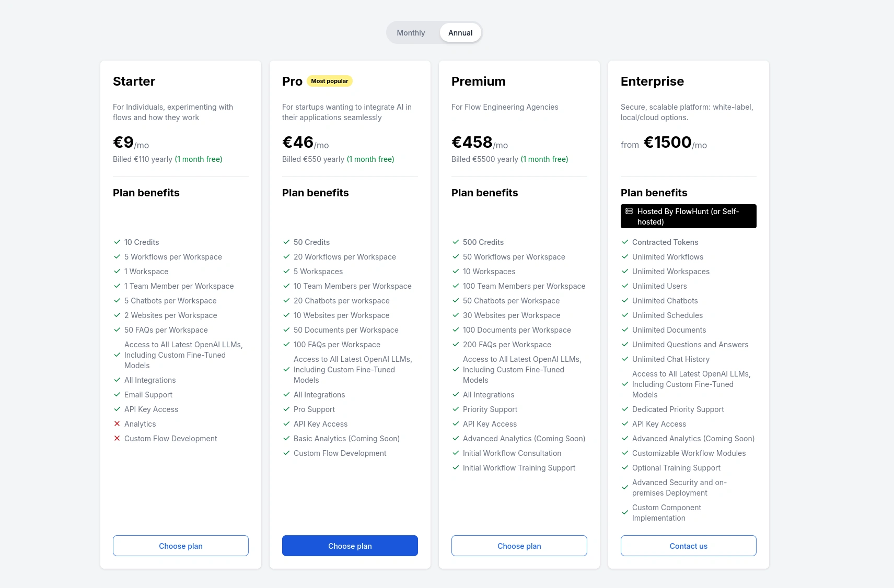Viewport: 894px width, 588px height.
Task: Click the checkmark next to Priority Support in Premium
Action: tap(455, 409)
